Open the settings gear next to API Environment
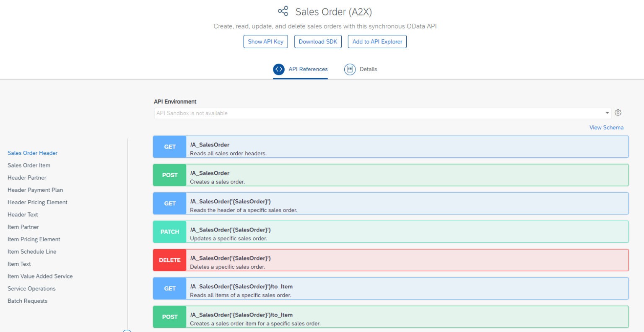This screenshot has width=644, height=332. click(618, 113)
